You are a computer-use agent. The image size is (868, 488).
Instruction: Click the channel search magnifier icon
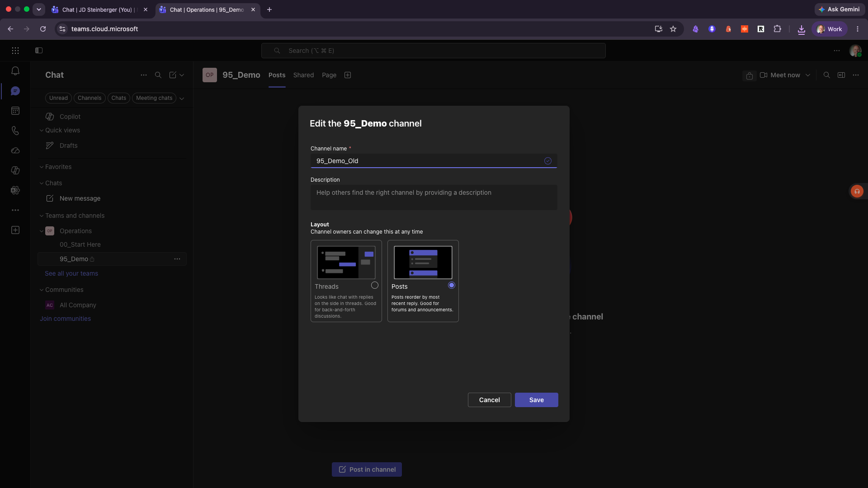click(x=827, y=75)
